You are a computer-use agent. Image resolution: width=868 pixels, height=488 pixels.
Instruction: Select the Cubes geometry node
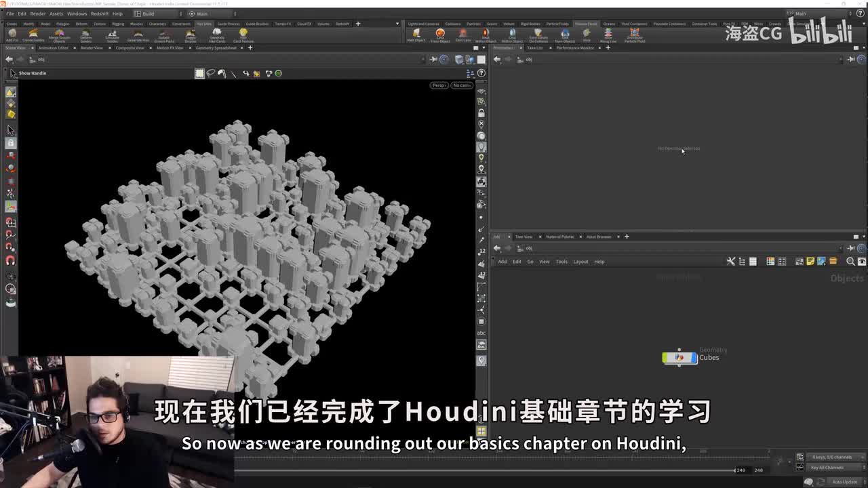click(679, 357)
